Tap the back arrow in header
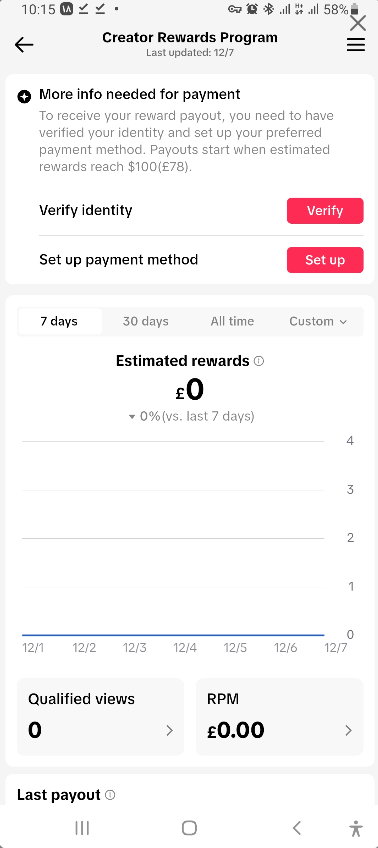Viewport: 378px width, 848px height. coord(24,45)
